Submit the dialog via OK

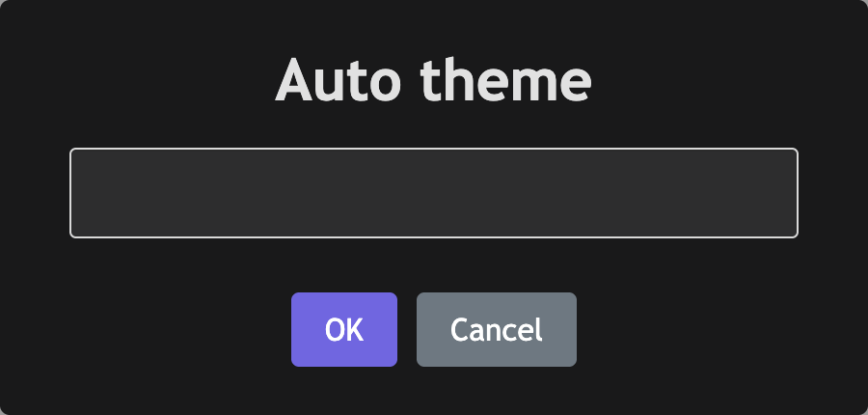pyautogui.click(x=344, y=330)
